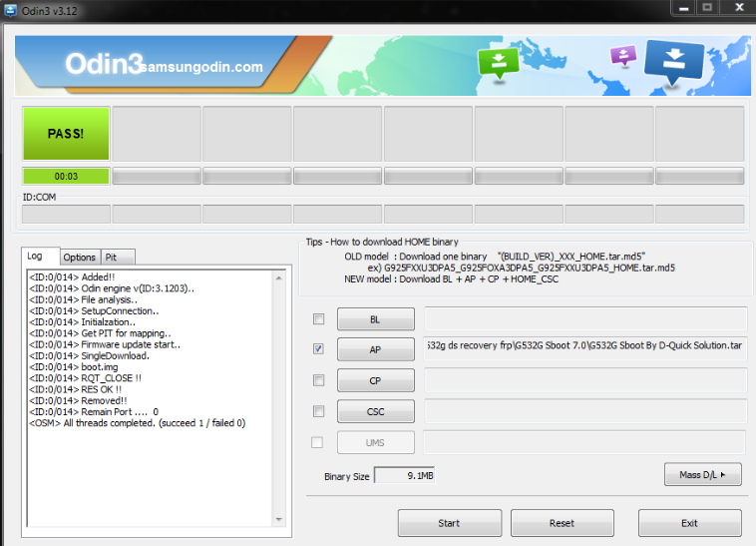756x546 pixels.
Task: Click the samsungodin.com banner text
Action: click(x=202, y=67)
